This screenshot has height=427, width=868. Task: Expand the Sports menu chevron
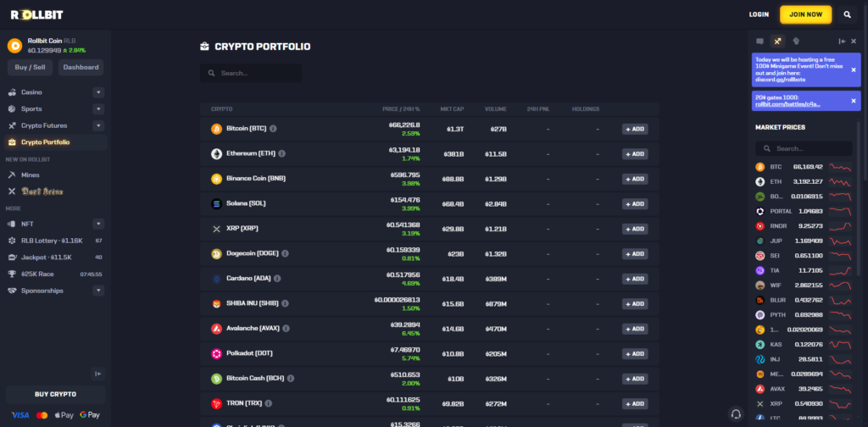coord(98,109)
